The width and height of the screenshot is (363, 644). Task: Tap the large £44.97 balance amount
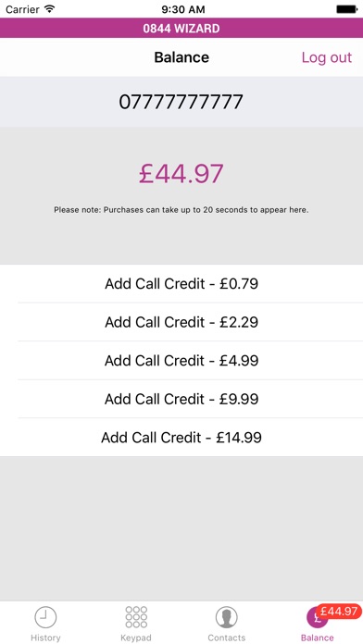tap(181, 173)
